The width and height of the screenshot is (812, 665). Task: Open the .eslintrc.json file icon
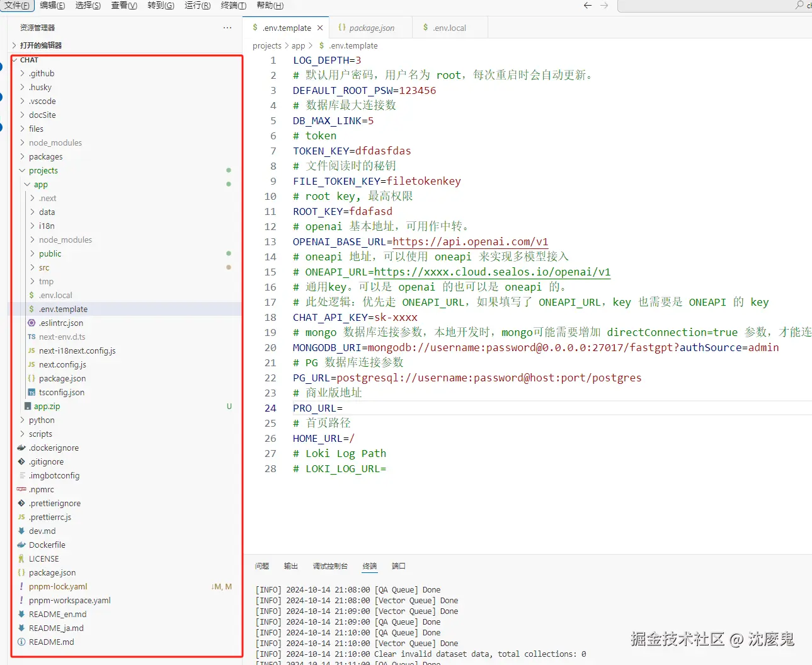click(31, 323)
